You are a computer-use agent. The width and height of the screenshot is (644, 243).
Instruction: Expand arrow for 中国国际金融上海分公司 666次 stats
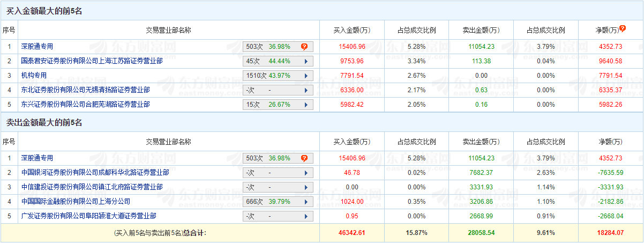[306, 202]
